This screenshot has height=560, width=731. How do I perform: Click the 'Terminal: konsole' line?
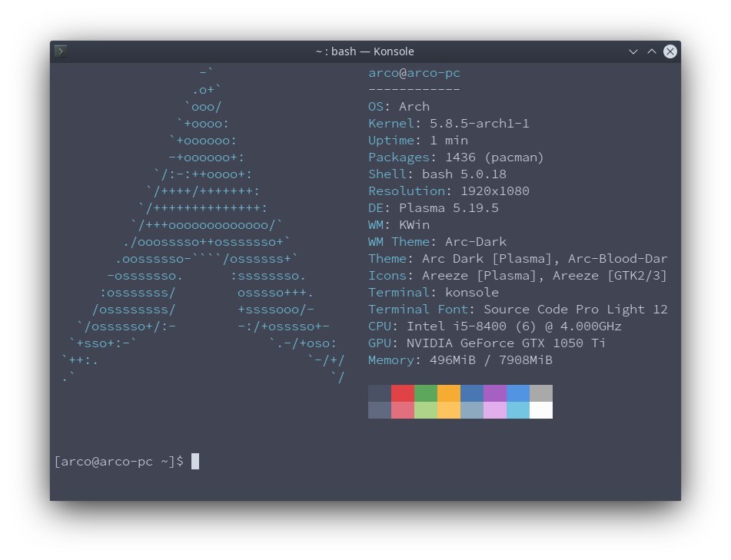433,293
